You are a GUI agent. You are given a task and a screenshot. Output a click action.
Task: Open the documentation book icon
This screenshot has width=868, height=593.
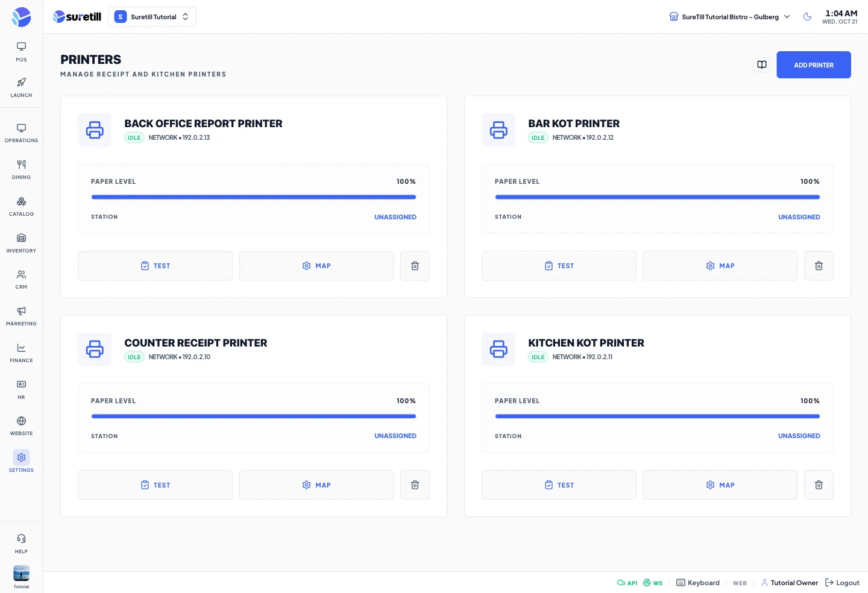click(x=762, y=64)
